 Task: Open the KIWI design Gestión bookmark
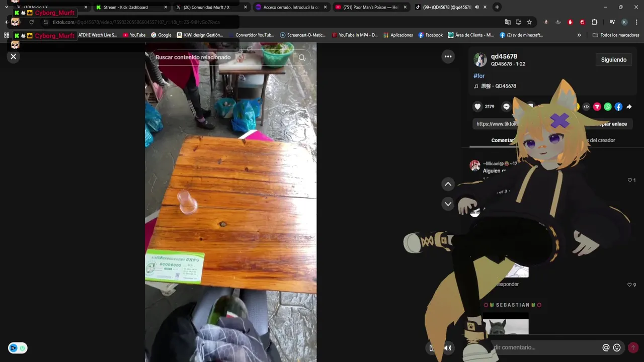[x=200, y=35]
